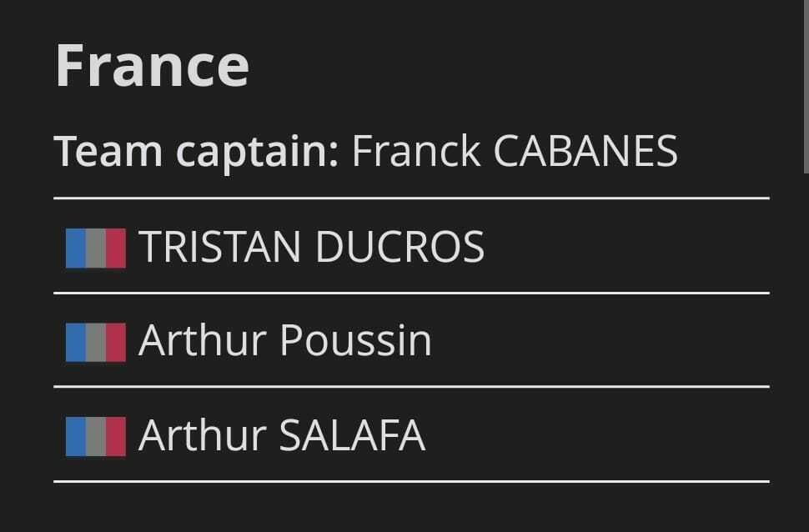The width and height of the screenshot is (809, 532).
Task: Select captain name Franck CABANES
Action: point(515,152)
